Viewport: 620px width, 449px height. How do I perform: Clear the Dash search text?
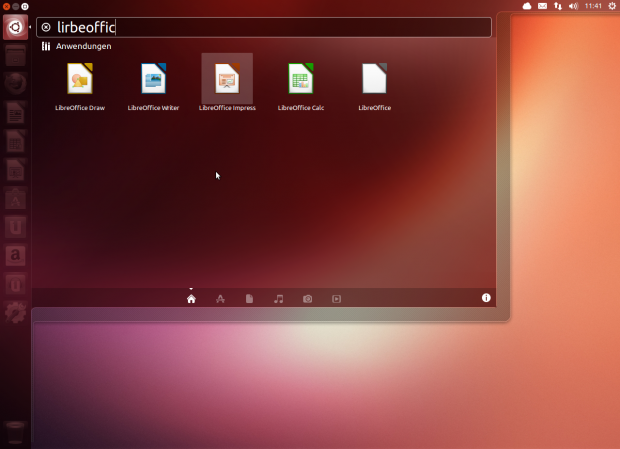click(46, 27)
